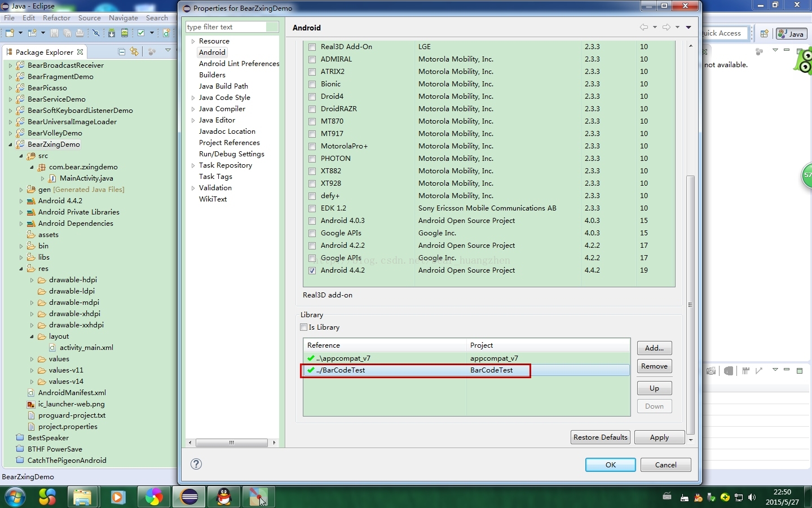Check the ADMIRAL build target checkbox

312,59
